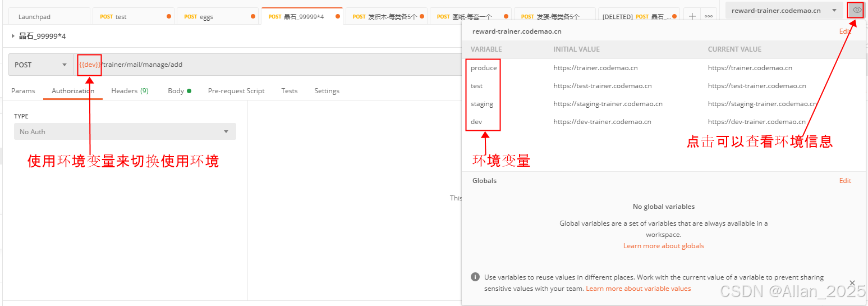Click unsaved dot on 发积木-每类各5个 tab
868x306 pixels.
(422, 16)
